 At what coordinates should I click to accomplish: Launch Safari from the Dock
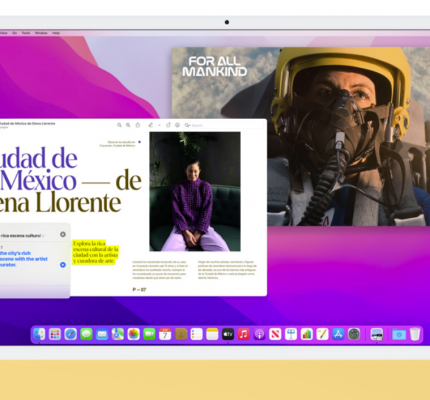pyautogui.click(x=71, y=334)
